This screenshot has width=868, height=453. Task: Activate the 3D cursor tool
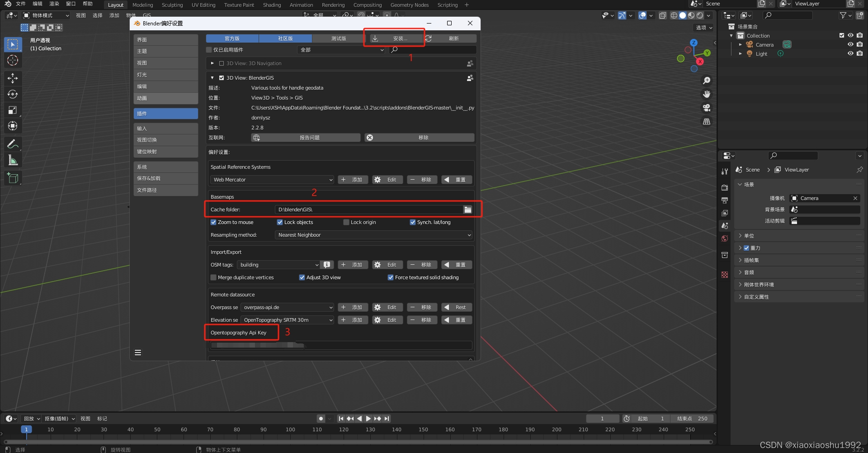pos(13,60)
